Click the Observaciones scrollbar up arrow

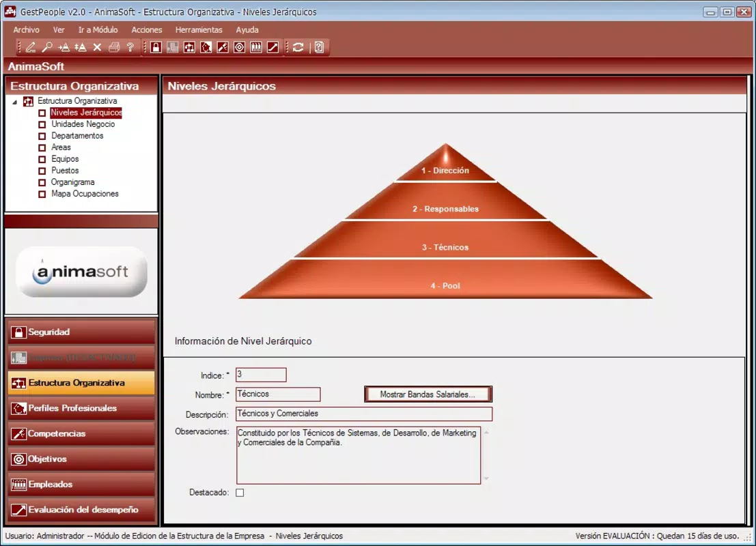[486, 432]
